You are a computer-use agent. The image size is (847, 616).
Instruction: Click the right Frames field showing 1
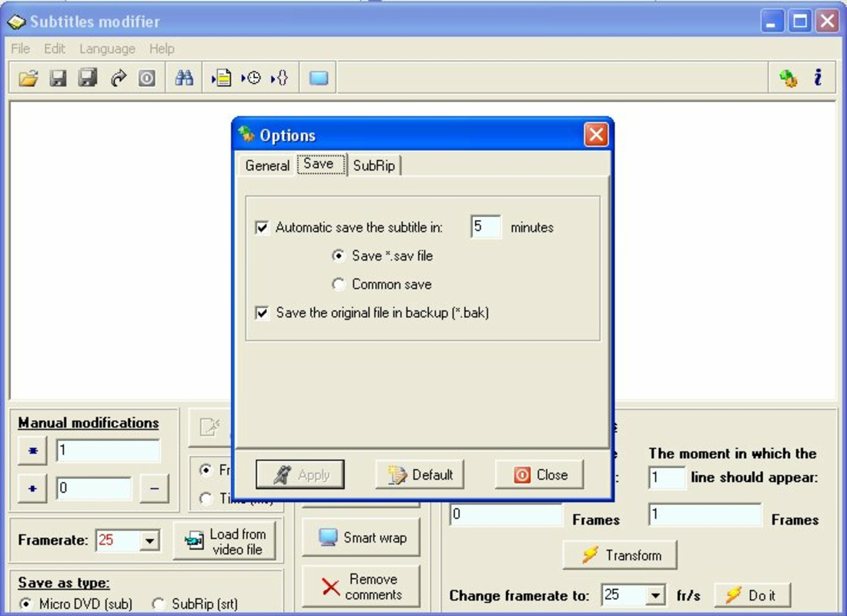point(705,514)
